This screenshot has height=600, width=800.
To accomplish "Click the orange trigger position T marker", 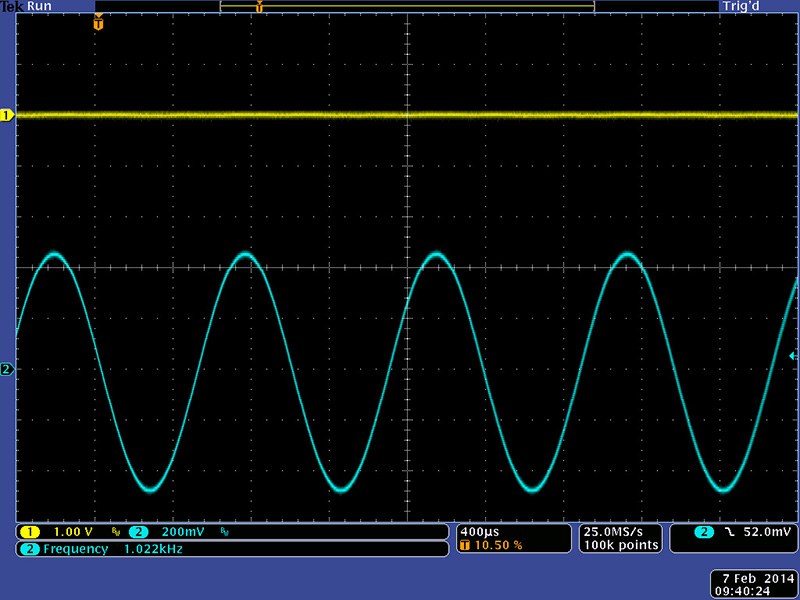I will [98, 23].
